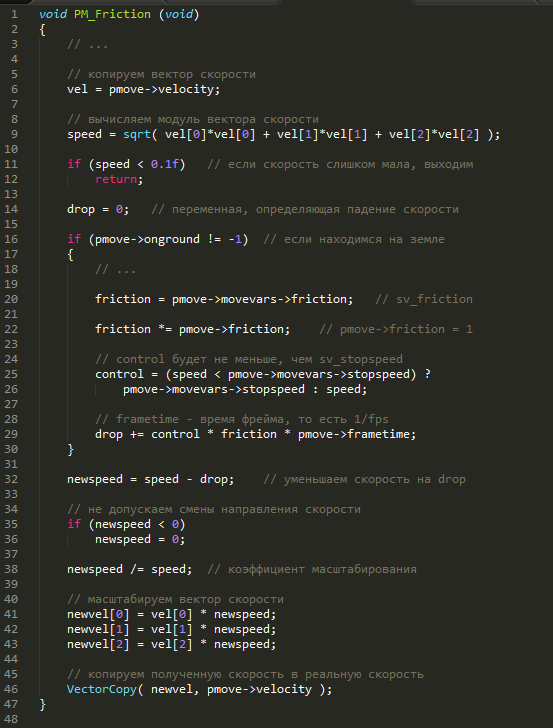Viewport: 553px width, 728px height.
Task: Click the frametime comment on line 28
Action: (x=242, y=419)
